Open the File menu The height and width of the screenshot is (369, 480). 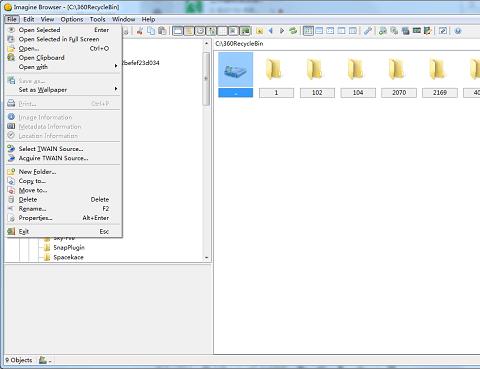pos(12,19)
